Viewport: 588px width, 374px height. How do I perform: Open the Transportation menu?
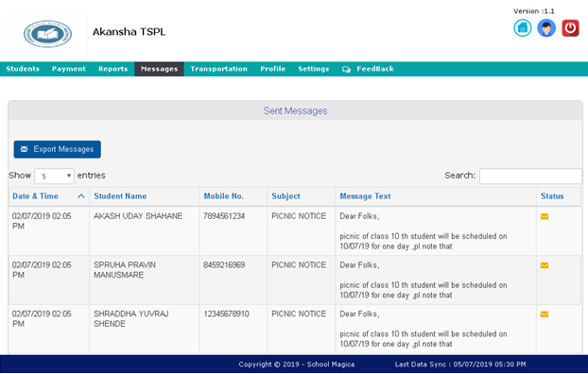[219, 69]
